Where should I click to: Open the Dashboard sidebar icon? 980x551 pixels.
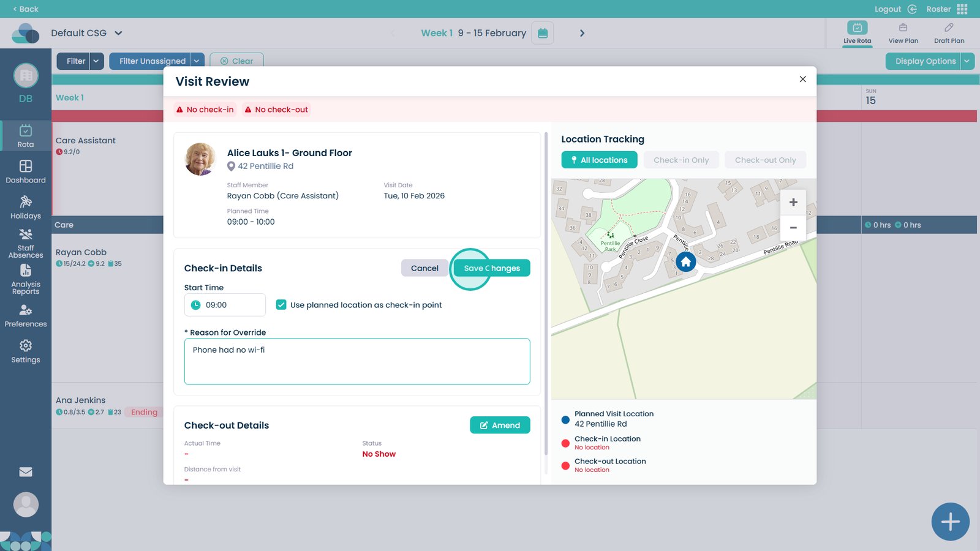pyautogui.click(x=26, y=171)
